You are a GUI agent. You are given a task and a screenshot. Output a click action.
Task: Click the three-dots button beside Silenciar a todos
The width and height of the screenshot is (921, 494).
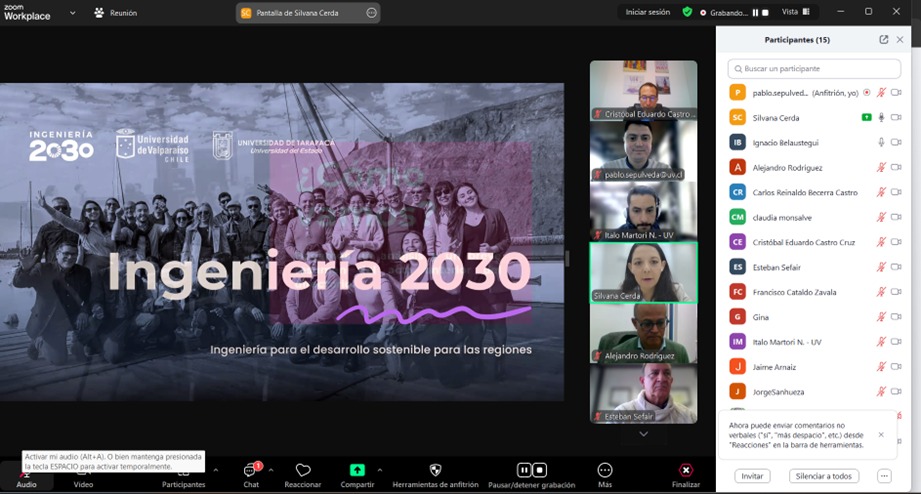pyautogui.click(x=884, y=476)
